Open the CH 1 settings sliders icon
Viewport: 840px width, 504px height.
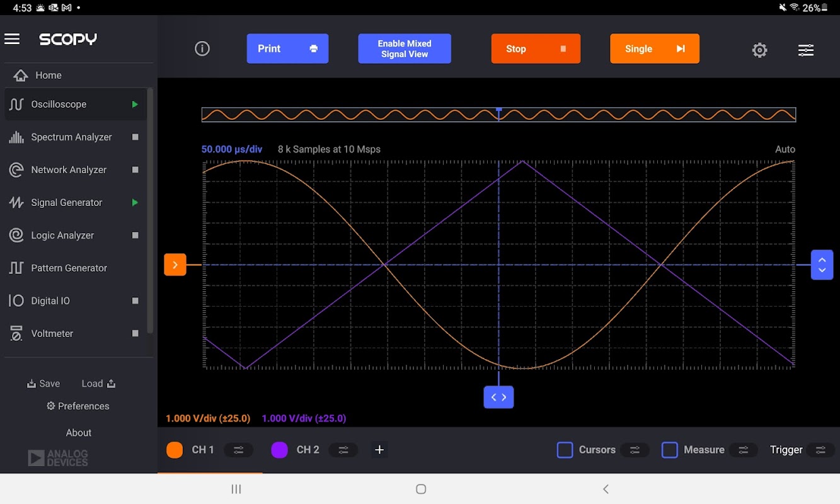click(239, 450)
